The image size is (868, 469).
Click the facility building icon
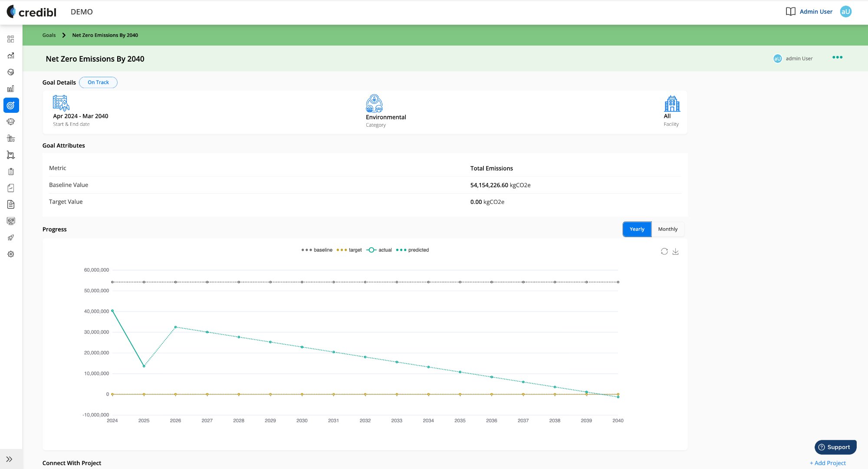[672, 104]
